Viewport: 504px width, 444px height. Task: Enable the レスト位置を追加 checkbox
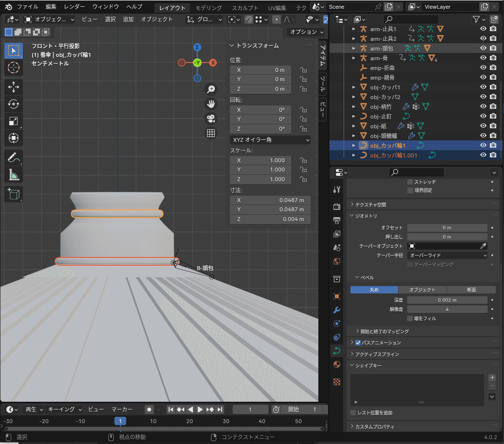tap(353, 413)
